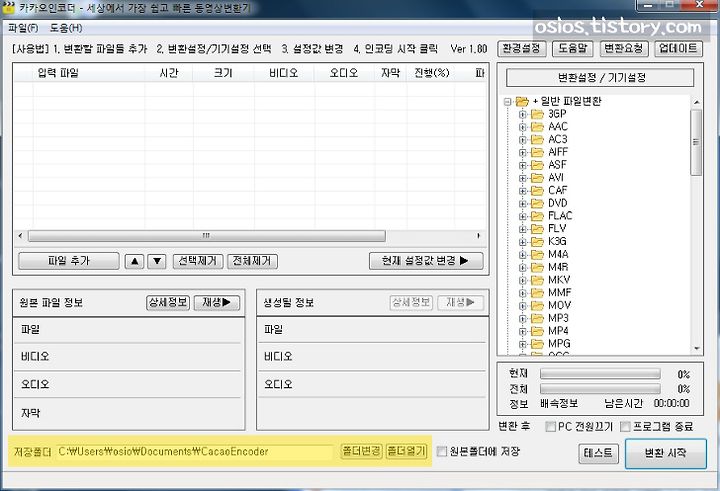The width and height of the screenshot is (720, 491).
Task: Click the 현재 progress bar
Action: tap(600, 374)
